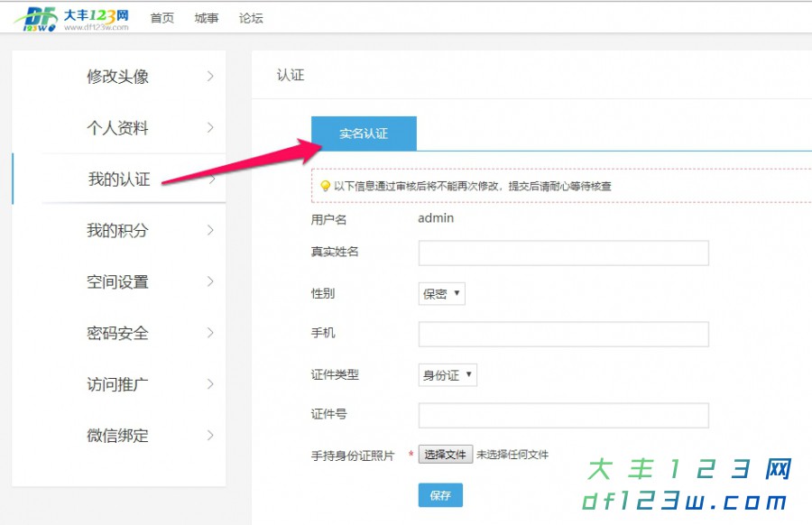Click the 大丰123网 site logo
Image resolution: width=812 pixels, height=525 pixels.
click(x=72, y=18)
